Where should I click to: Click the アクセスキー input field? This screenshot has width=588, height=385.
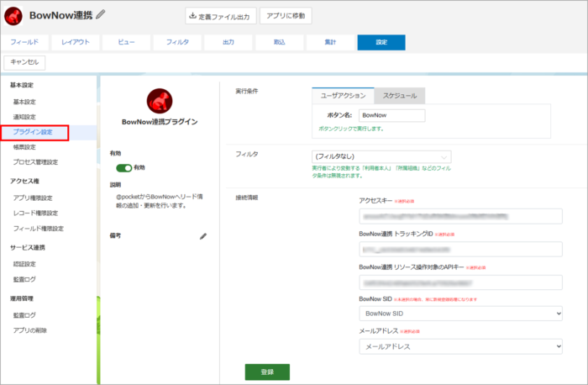pos(460,216)
